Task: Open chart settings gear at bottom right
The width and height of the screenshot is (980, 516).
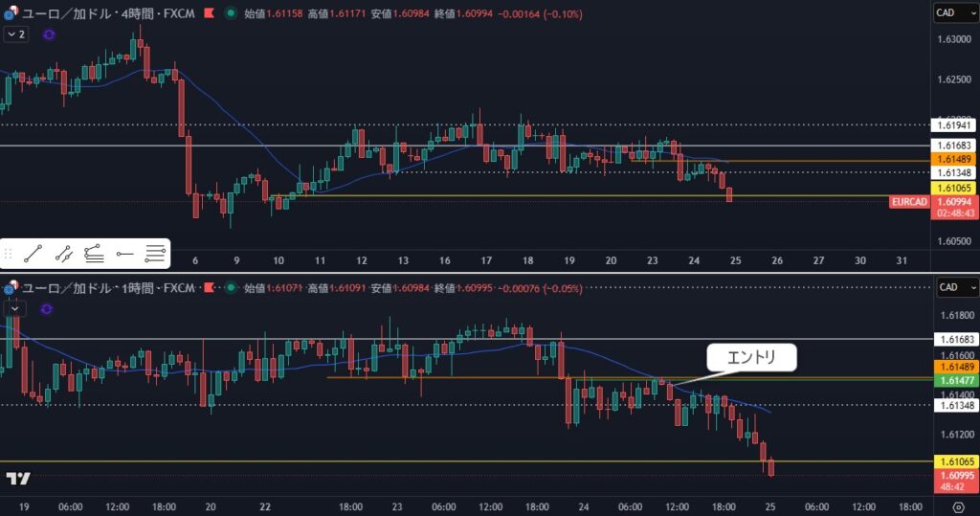Action: pos(958,507)
